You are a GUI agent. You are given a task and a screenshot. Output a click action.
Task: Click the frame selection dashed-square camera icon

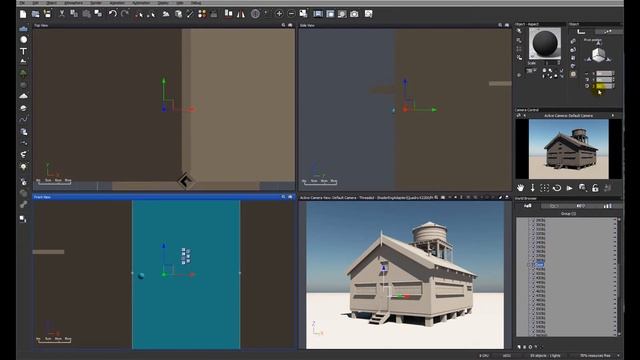pyautogui.click(x=544, y=188)
